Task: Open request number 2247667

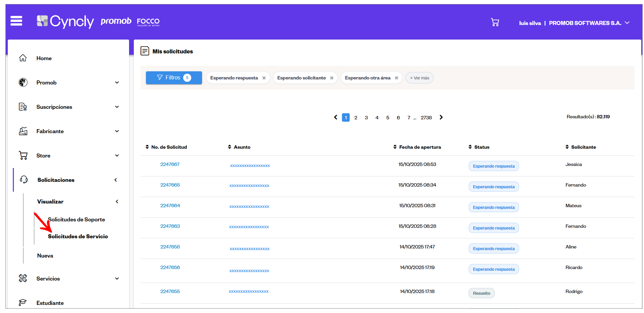Action: (x=170, y=164)
